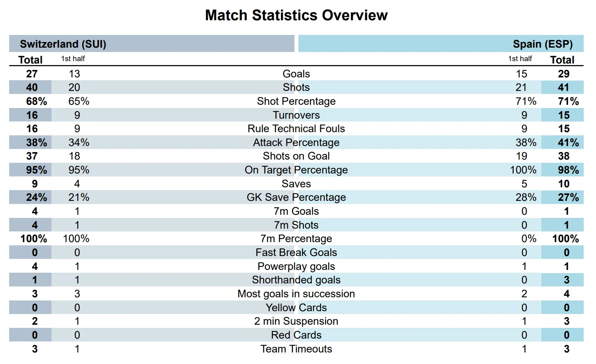
Task: Select the Goals statistic label
Action: point(296,74)
